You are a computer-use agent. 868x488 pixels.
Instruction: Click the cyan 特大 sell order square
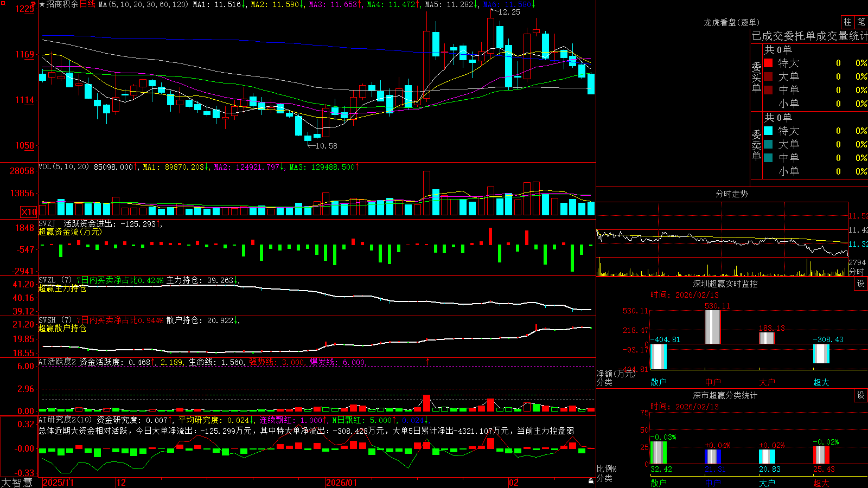tap(768, 131)
